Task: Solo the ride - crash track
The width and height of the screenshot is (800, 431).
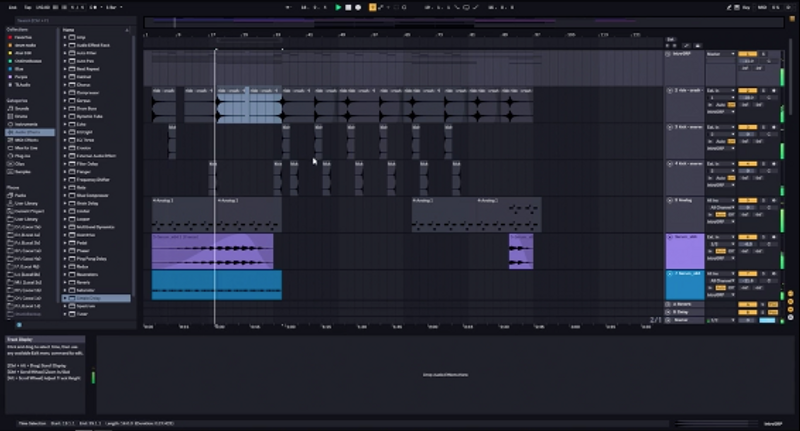Action: point(764,91)
